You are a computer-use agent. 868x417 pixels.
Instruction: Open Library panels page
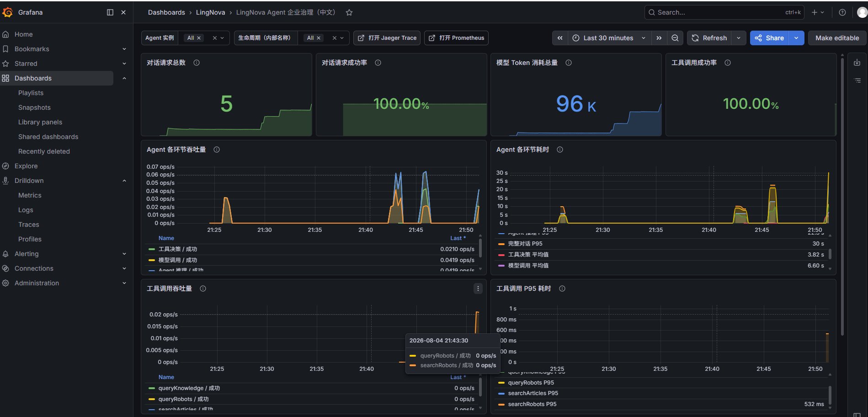[x=40, y=122]
